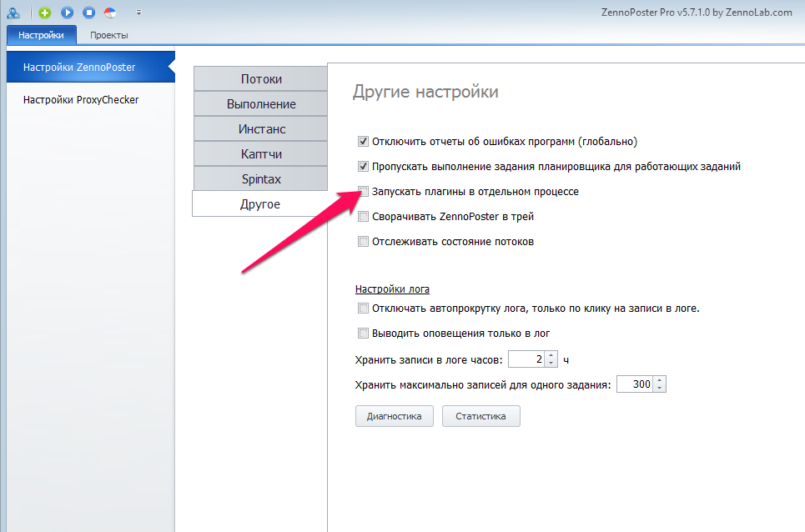Switch to the Настройки tab

[x=41, y=35]
